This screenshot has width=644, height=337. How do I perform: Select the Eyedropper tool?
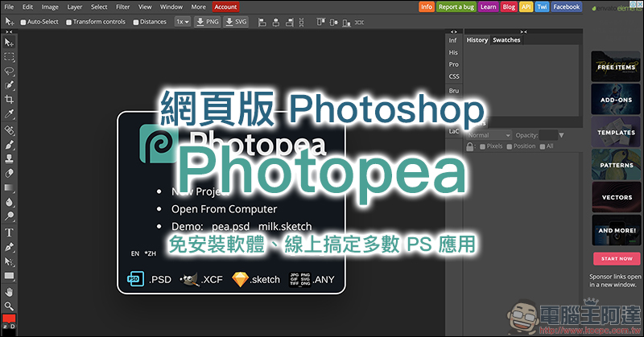9,113
